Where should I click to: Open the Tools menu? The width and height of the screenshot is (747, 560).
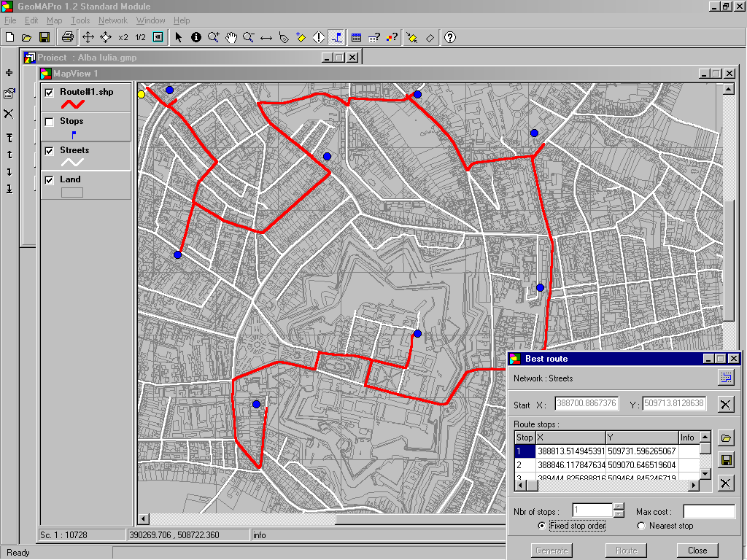(x=80, y=20)
